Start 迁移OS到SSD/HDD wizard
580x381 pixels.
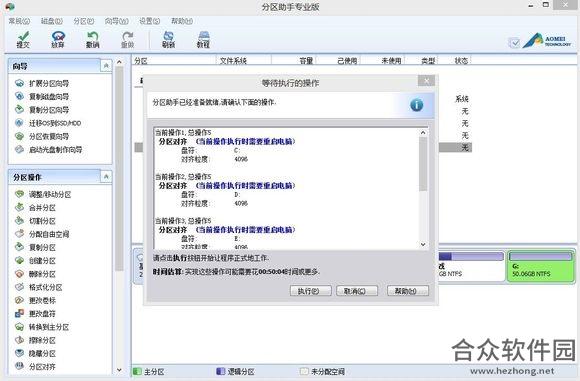coord(48,123)
